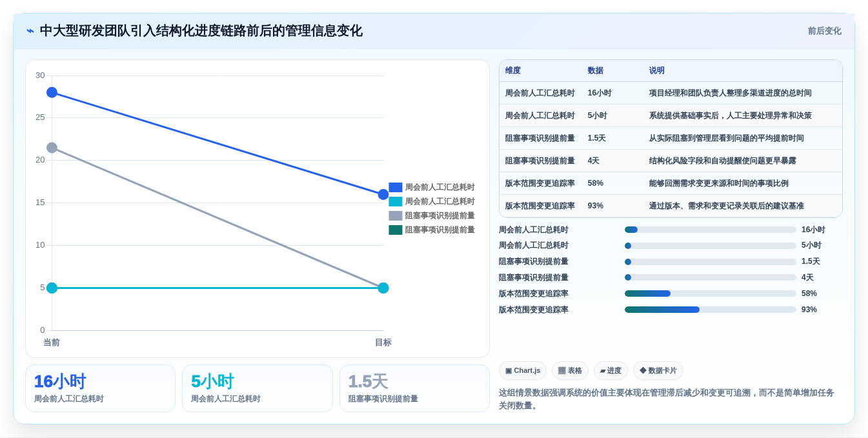Click the blue data point at 目标
The width and height of the screenshot is (868, 438).
pos(383,194)
